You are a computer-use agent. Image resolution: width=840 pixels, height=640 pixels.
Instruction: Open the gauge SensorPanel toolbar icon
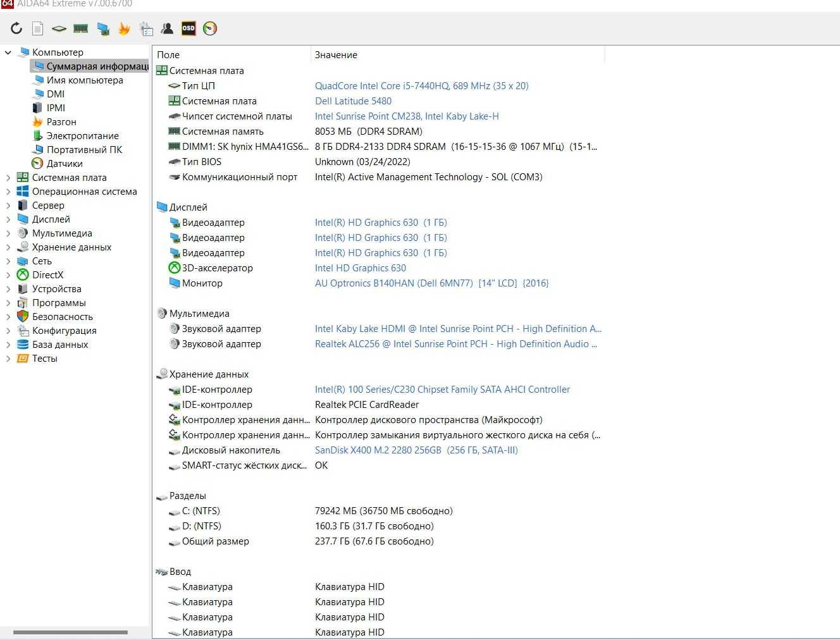(210, 28)
